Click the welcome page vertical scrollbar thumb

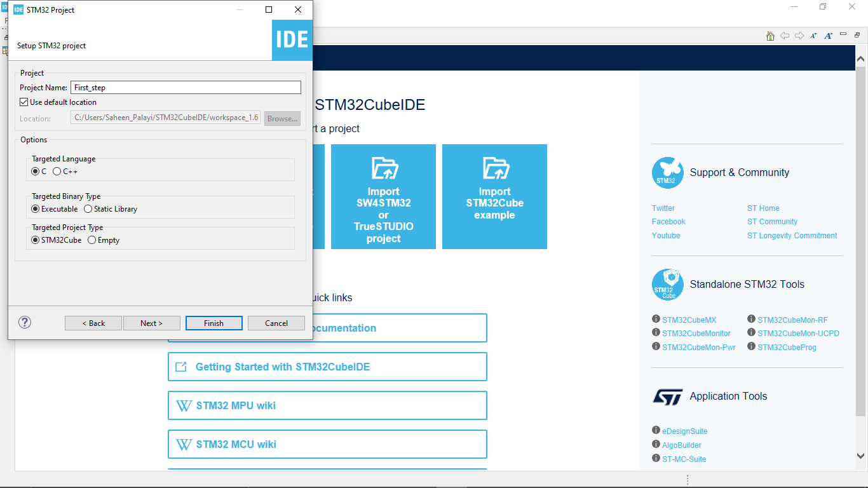[x=860, y=240]
